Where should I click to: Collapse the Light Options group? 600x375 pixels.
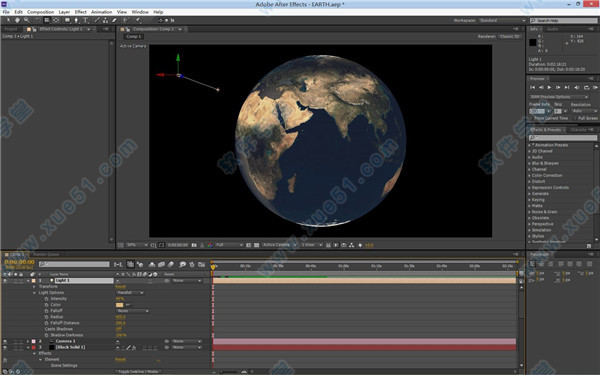pos(34,293)
